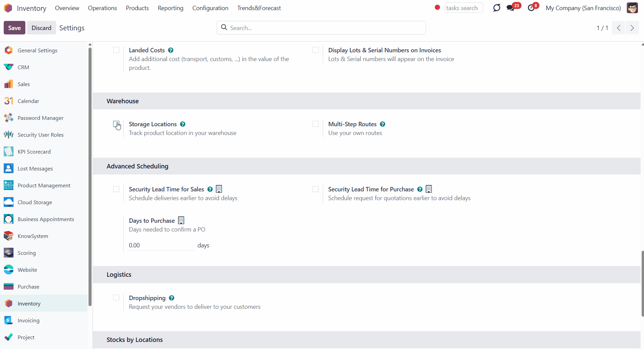Go to next record arrow
The width and height of the screenshot is (644, 349).
632,28
